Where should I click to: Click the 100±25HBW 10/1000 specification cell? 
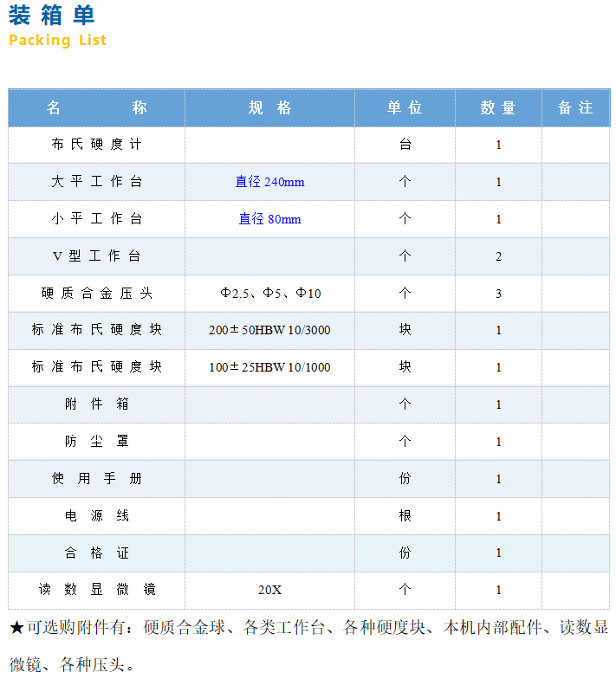pyautogui.click(x=269, y=367)
